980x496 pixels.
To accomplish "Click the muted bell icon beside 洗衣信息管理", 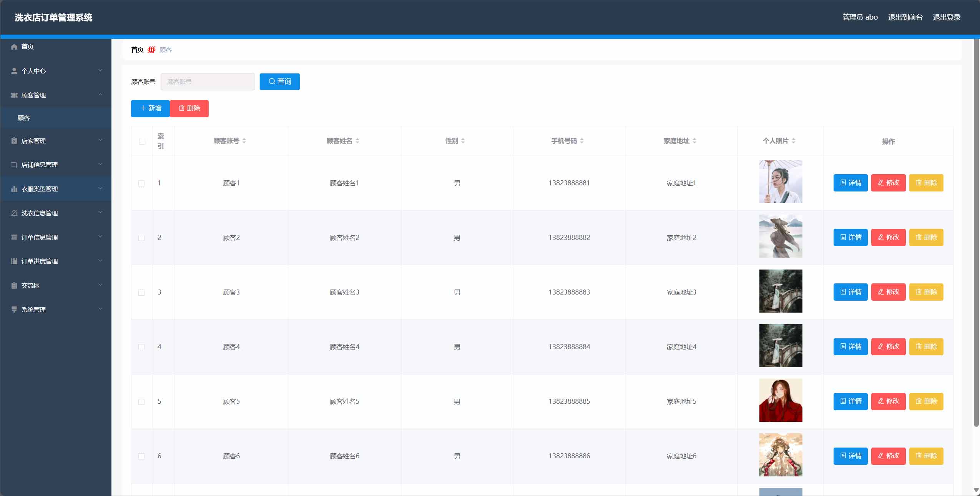I will pos(14,213).
